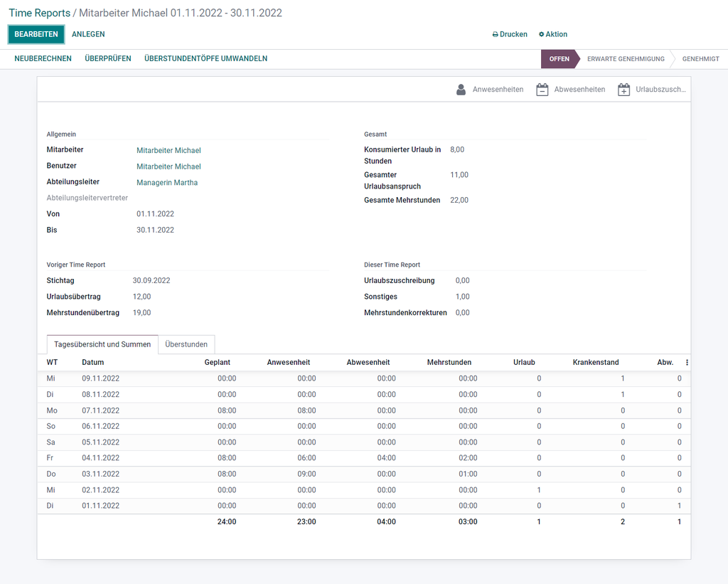
Task: Sort by the Datum column header
Action: tap(93, 362)
